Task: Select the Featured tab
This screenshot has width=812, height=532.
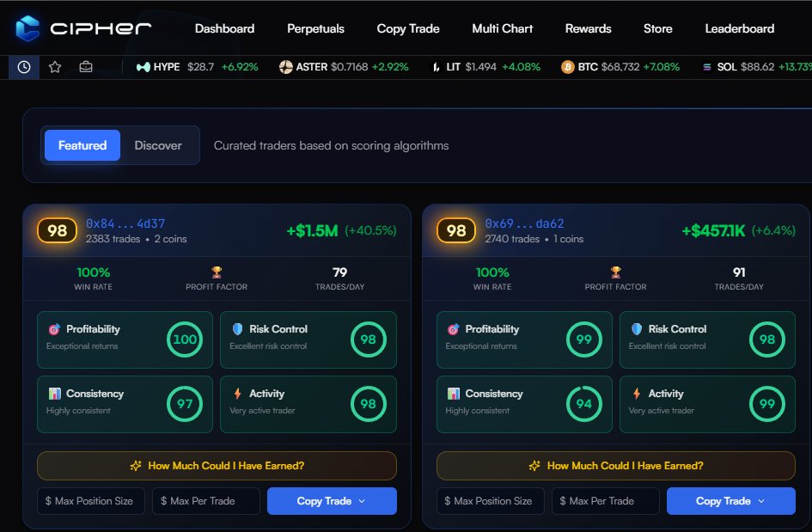Action: coord(82,145)
